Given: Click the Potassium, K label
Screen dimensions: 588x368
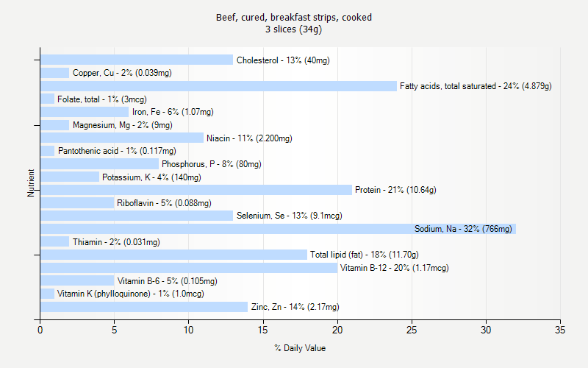Looking at the screenshot, I should click(x=151, y=177).
